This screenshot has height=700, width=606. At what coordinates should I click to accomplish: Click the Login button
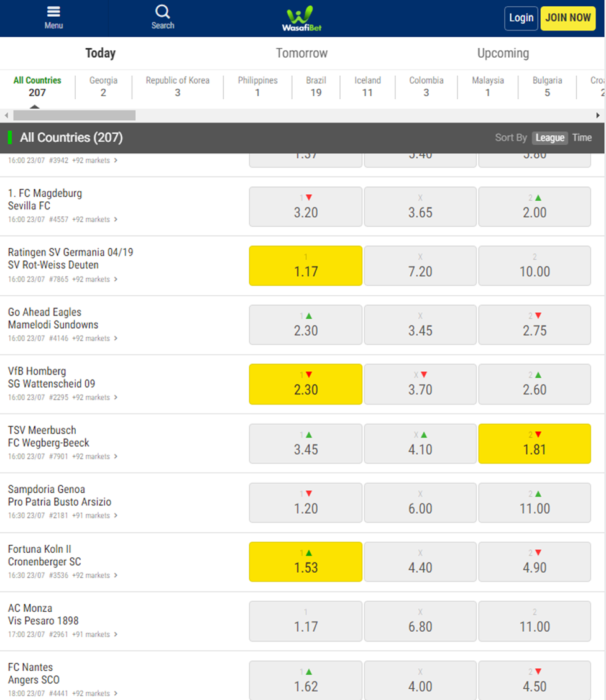tap(521, 18)
